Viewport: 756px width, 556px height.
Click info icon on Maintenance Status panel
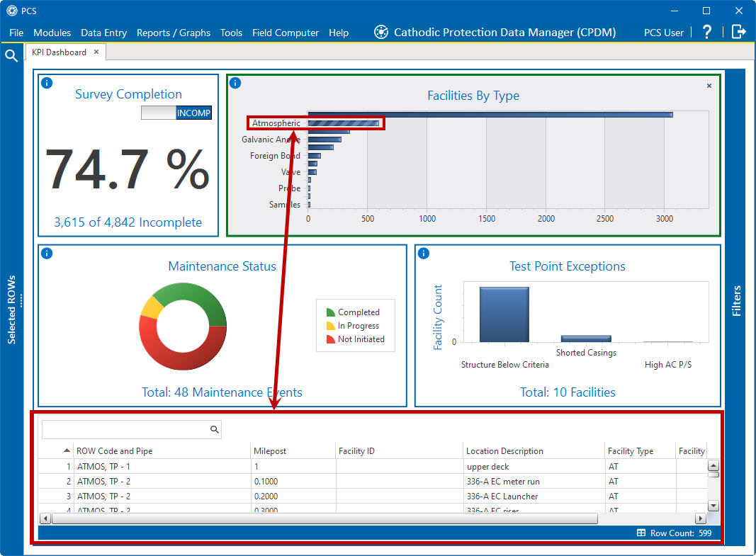tap(47, 253)
